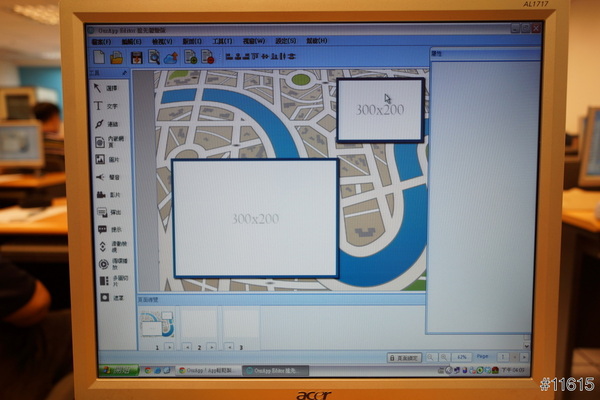Open folder icon in toolbar
This screenshot has height=400, width=600.
click(117, 57)
